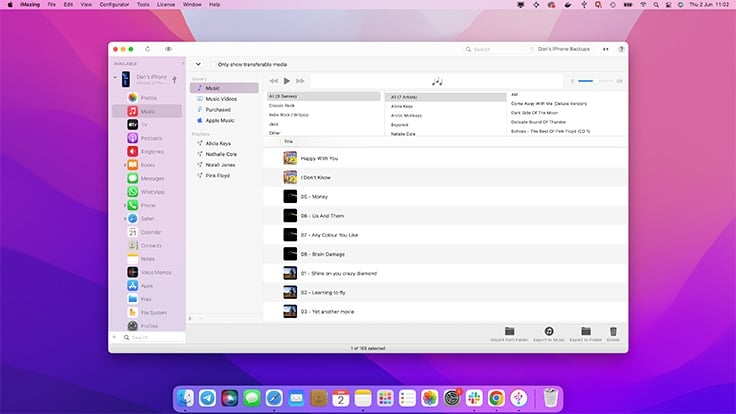Click the Delete trash icon
736x414 pixels.
point(613,331)
